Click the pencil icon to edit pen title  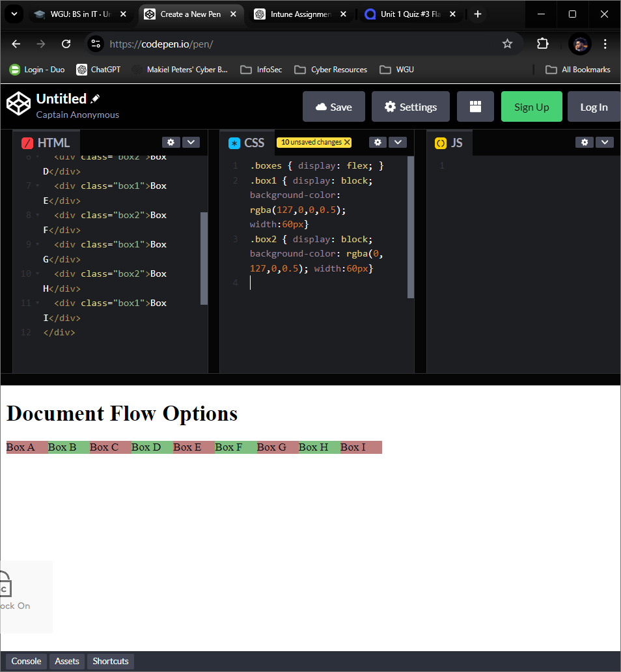(x=96, y=99)
